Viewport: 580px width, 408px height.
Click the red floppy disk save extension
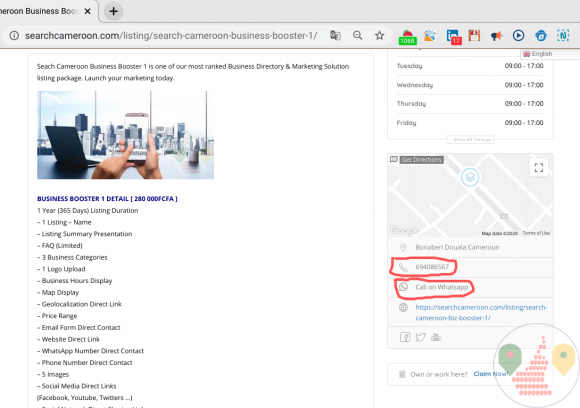click(474, 36)
